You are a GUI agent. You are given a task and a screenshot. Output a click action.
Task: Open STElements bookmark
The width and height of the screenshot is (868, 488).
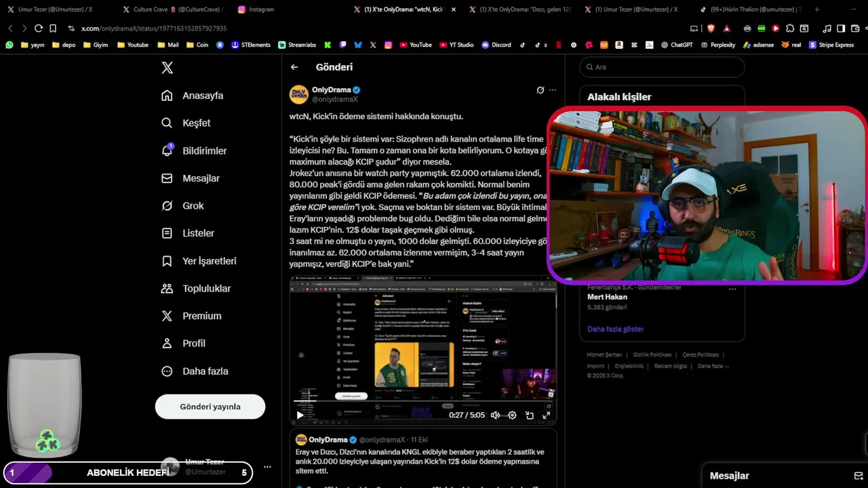pos(251,45)
